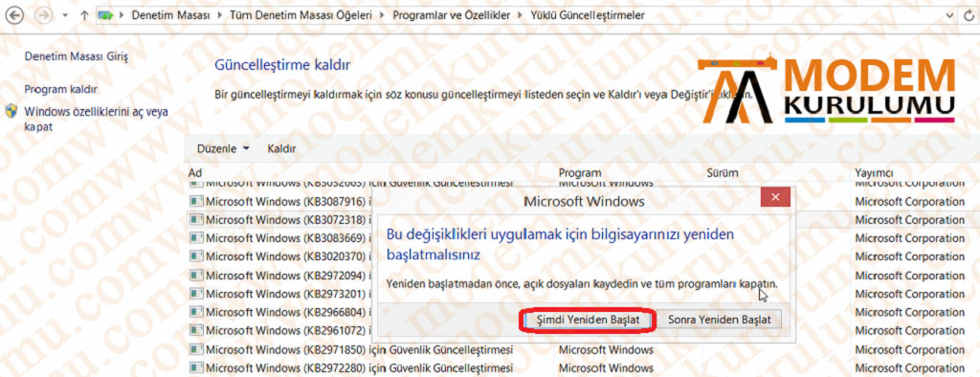Click Sonra Yeniden Başlat button
Viewport: 980px width, 377px height.
[x=720, y=320]
